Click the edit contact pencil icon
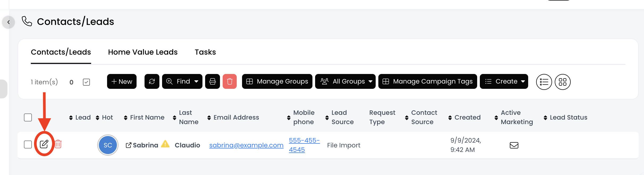 44,144
